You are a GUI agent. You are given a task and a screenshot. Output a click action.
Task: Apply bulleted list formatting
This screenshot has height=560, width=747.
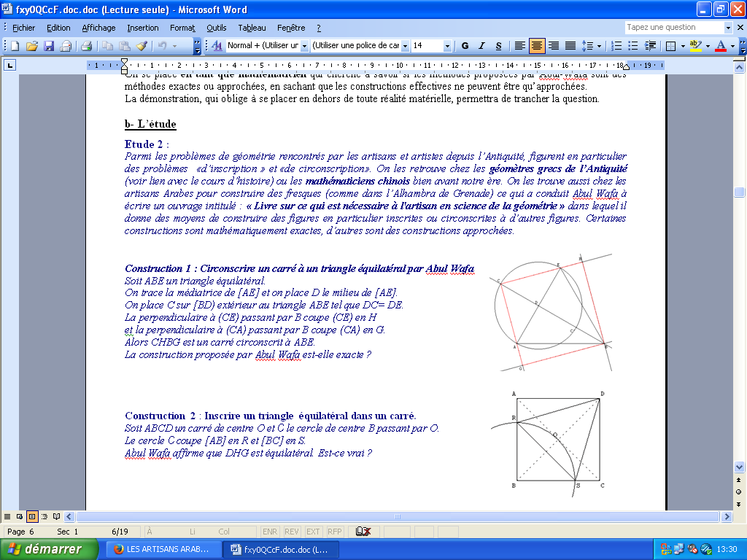coord(634,46)
